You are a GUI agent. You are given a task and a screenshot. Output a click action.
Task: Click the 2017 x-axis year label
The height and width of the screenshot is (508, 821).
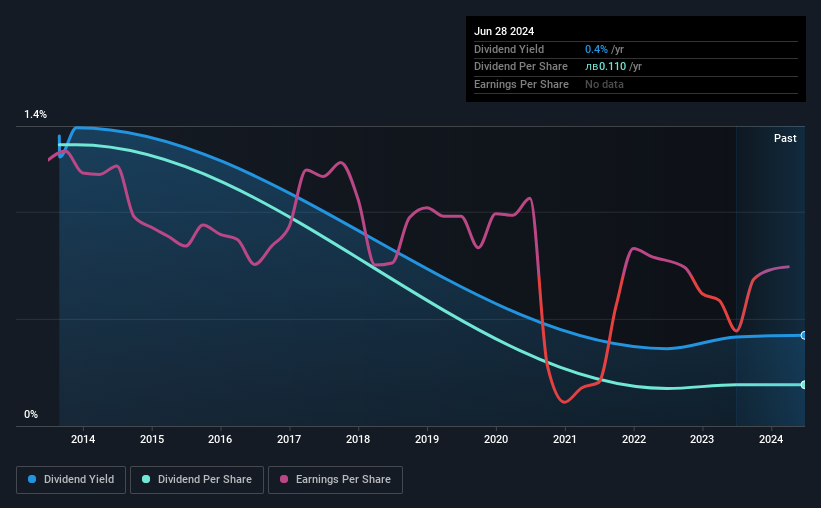[289, 439]
